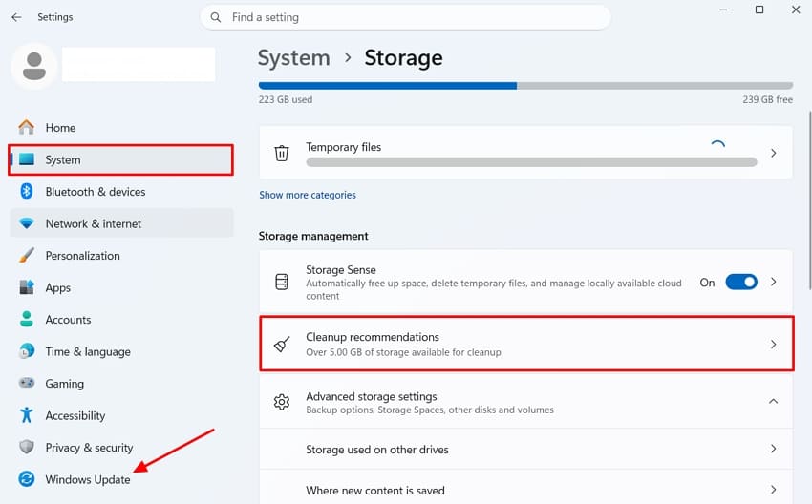The image size is (812, 504).
Task: Open Bluetooth & devices settings
Action: (x=121, y=192)
